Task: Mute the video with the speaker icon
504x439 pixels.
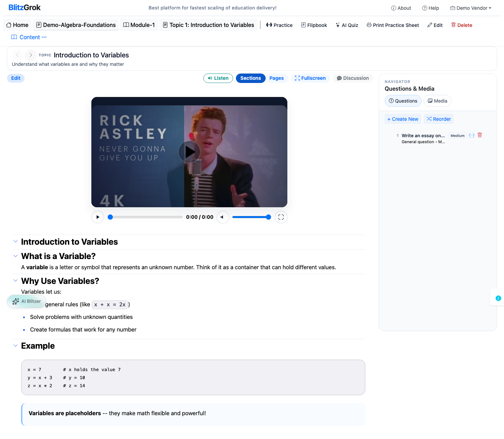Action: point(223,217)
